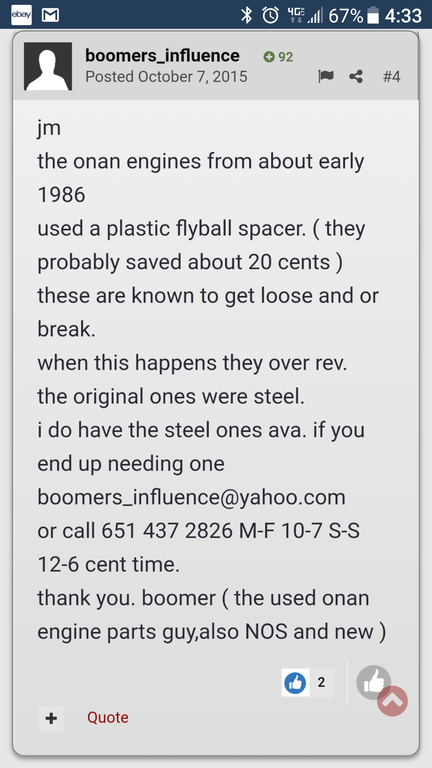432x768 pixels.
Task: Tap the Posted October 7, 2015 timestamp
Action: [167, 77]
